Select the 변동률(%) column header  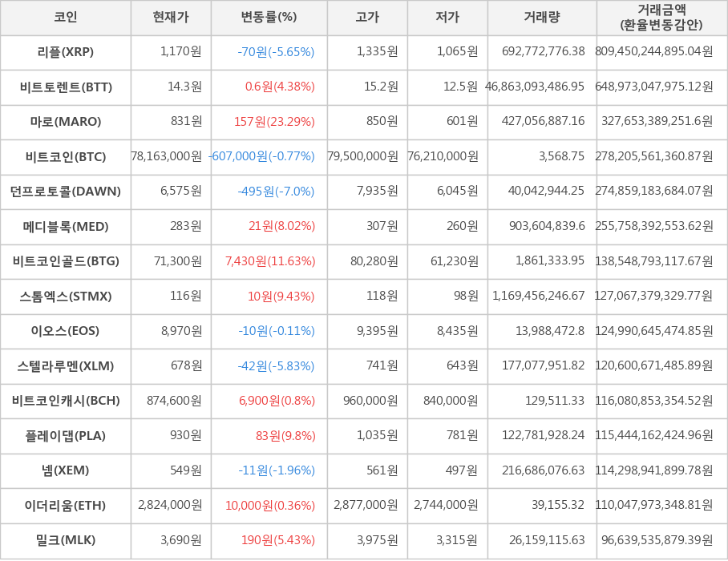coord(269,18)
